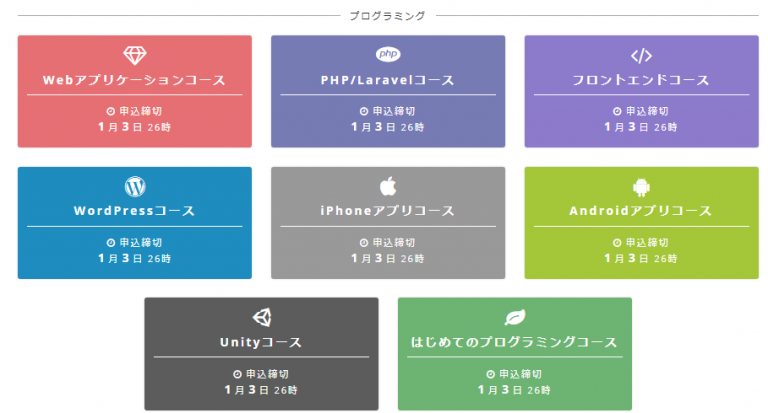Click the clock icon on Unityコース card
The width and height of the screenshot is (768, 413).
pos(238,374)
